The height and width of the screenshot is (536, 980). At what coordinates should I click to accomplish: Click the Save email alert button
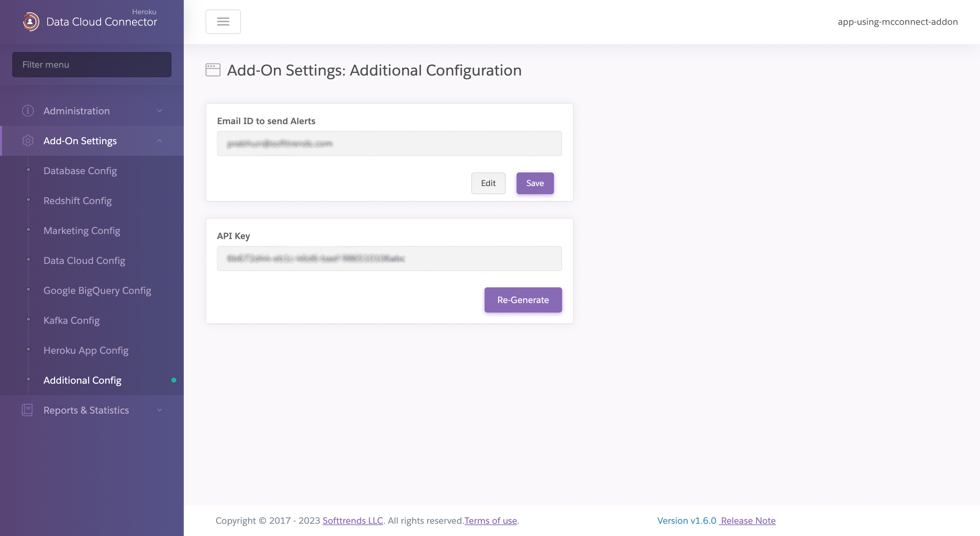click(x=535, y=183)
